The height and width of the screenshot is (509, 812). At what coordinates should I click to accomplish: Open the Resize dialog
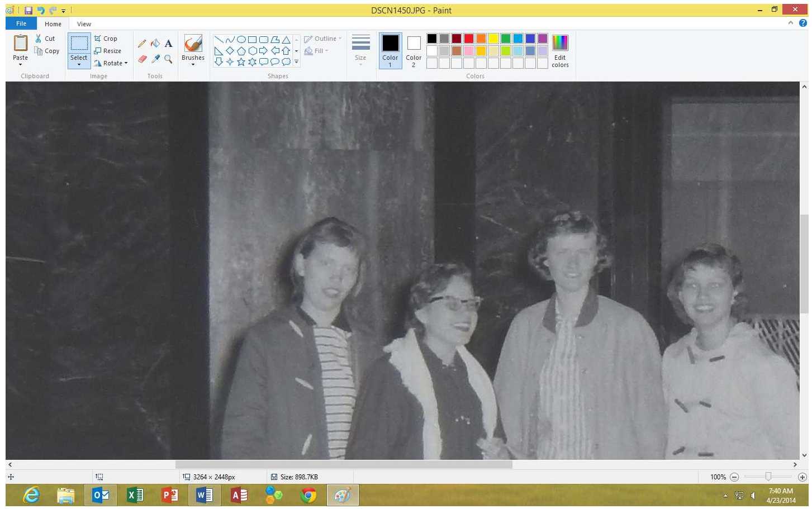pyautogui.click(x=107, y=51)
